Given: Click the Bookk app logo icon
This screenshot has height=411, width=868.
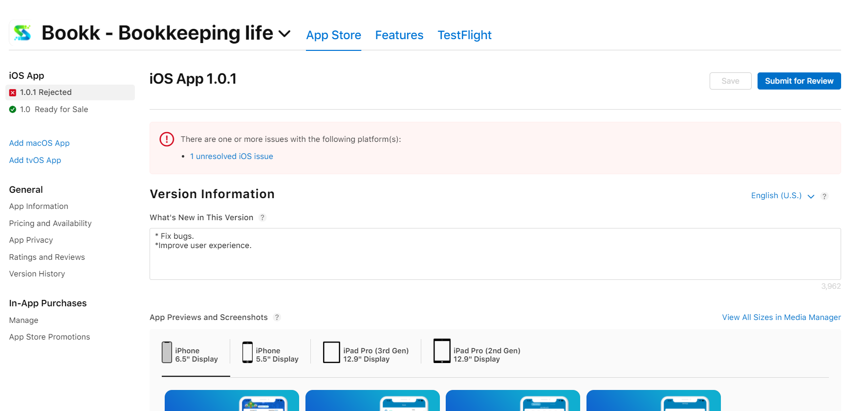Looking at the screenshot, I should point(22,33).
